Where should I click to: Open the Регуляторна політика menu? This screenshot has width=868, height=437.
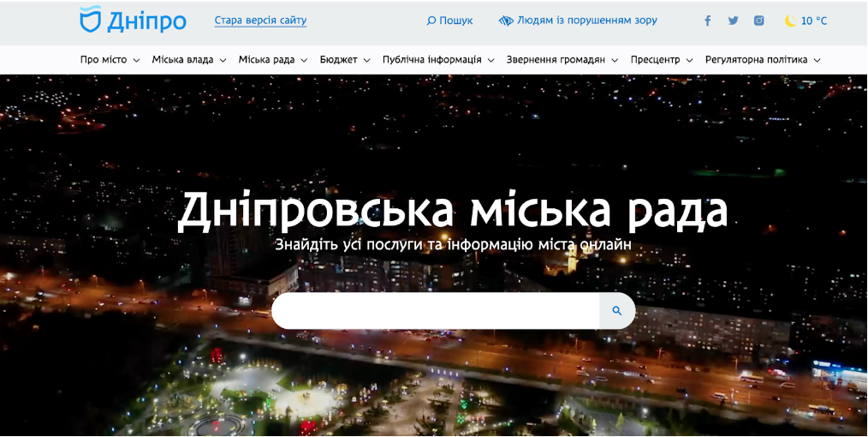pyautogui.click(x=756, y=60)
